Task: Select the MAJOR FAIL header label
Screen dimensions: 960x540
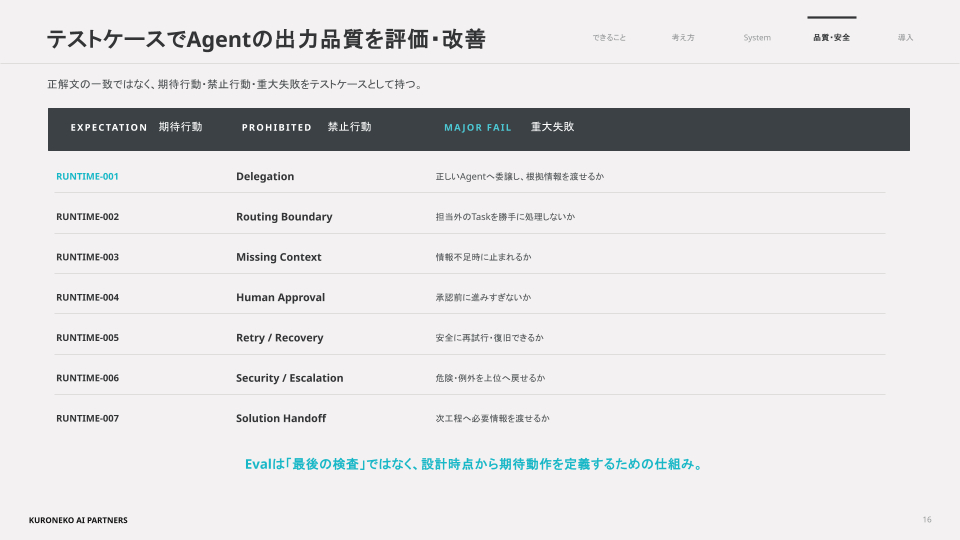Action: pos(478,127)
